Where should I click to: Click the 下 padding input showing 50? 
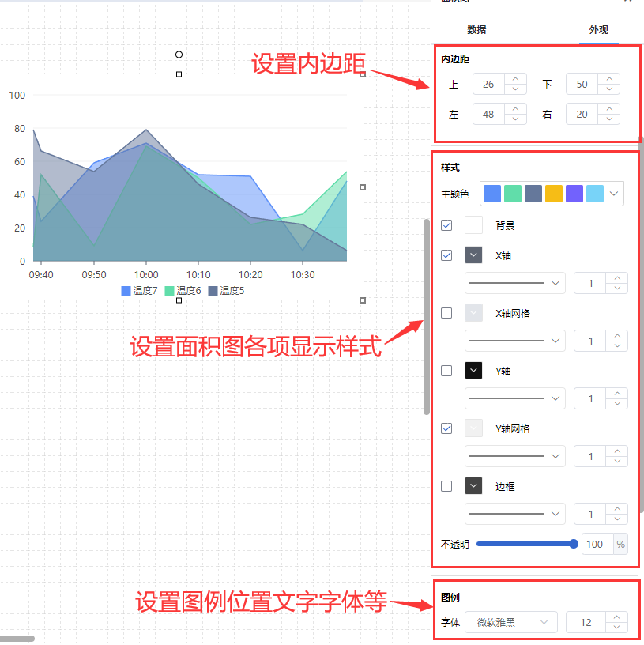[582, 84]
